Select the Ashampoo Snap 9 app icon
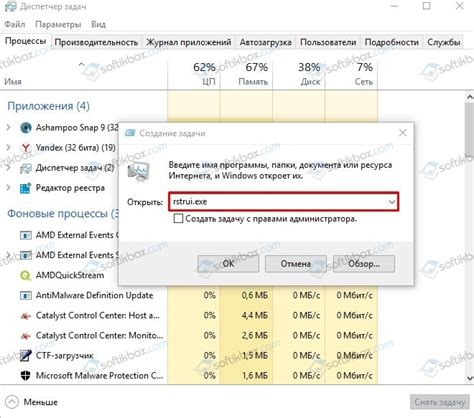The height and width of the screenshot is (418, 474). coord(26,128)
